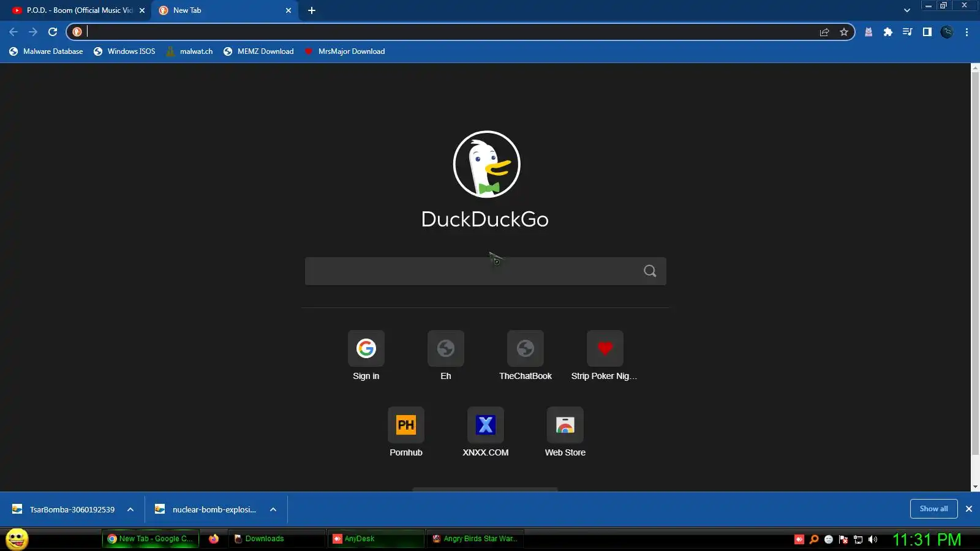Open the Angry Birds Star Wars taskbar window

[x=475, y=539]
